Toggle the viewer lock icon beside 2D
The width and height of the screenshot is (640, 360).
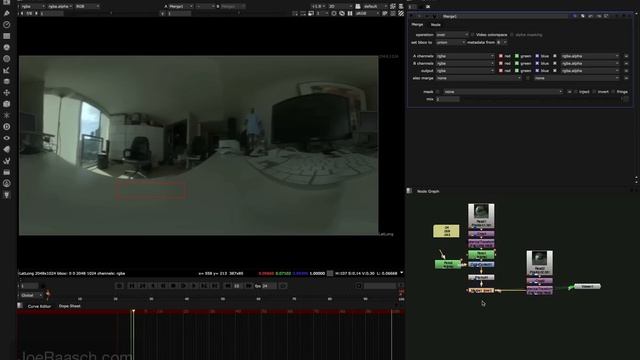(x=358, y=7)
